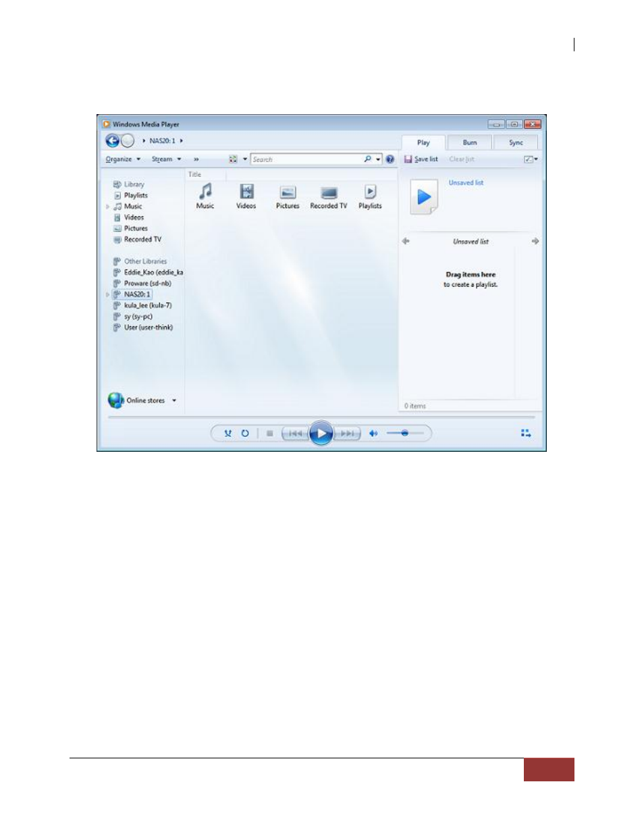Go back with the blue back arrow
The height and width of the screenshot is (834, 644).
click(112, 141)
